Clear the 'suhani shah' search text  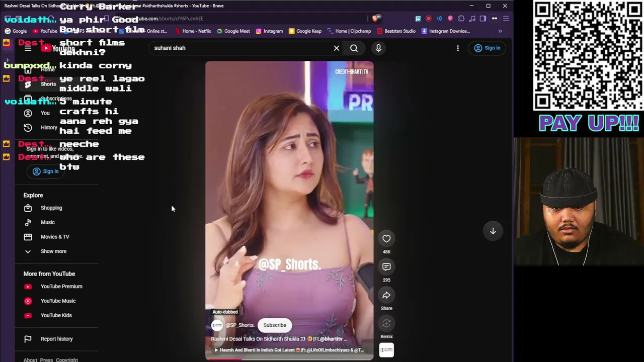coord(337,48)
